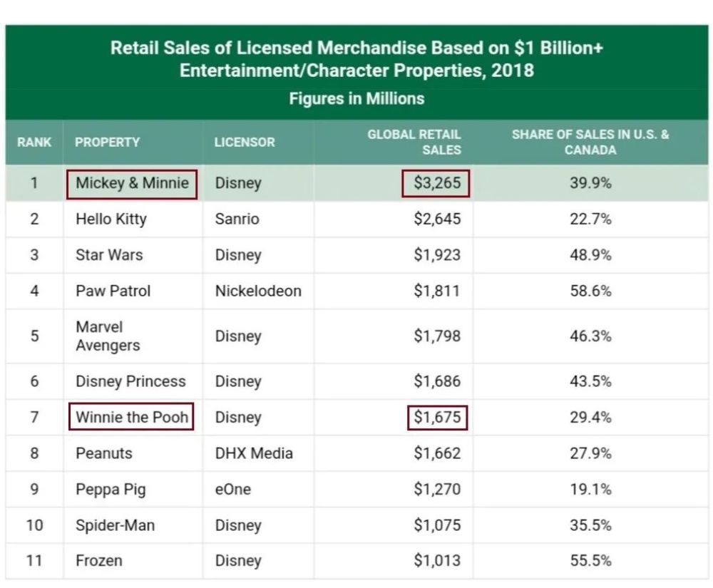Click the highlighted $1,675 sales value
This screenshot has height=588, width=713.
click(x=436, y=417)
